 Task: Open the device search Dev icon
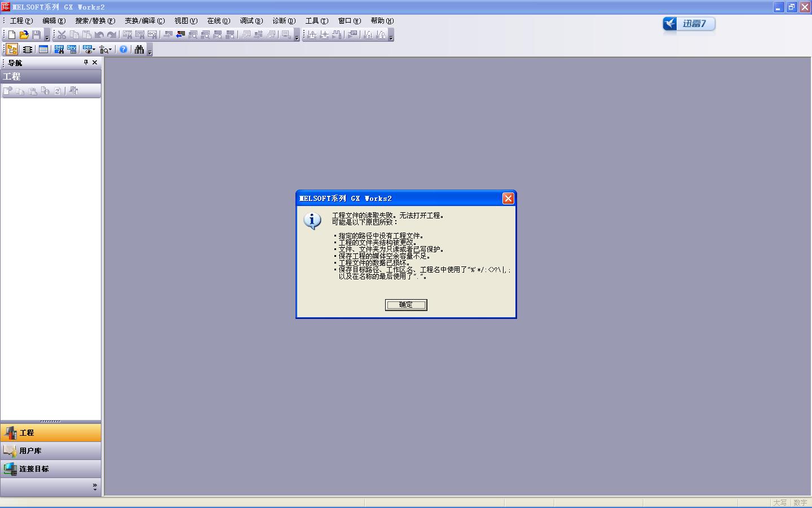(x=59, y=50)
